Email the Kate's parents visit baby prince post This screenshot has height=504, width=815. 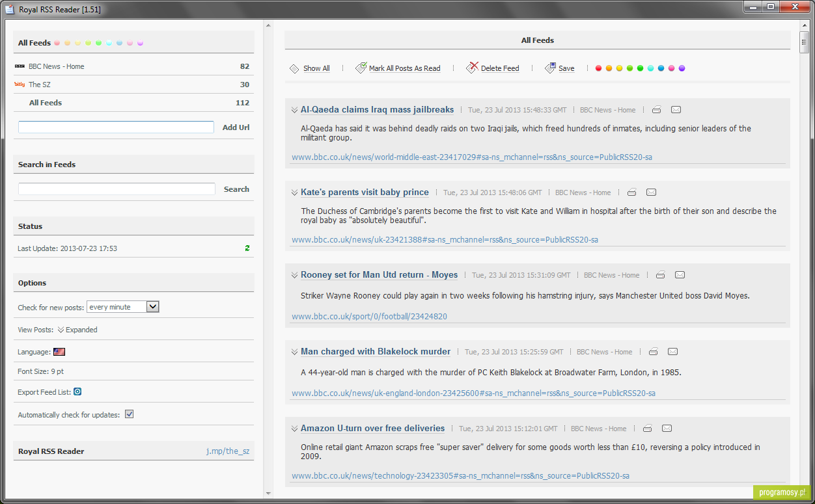(651, 192)
